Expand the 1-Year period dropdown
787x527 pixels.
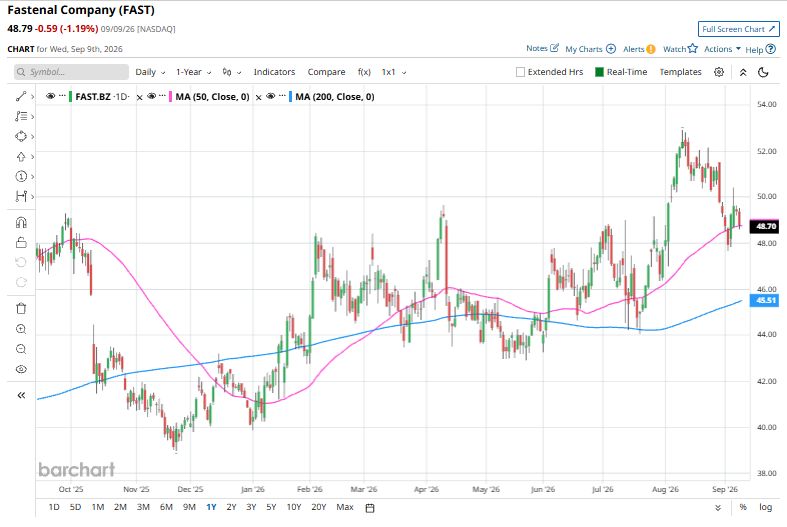tap(193, 72)
